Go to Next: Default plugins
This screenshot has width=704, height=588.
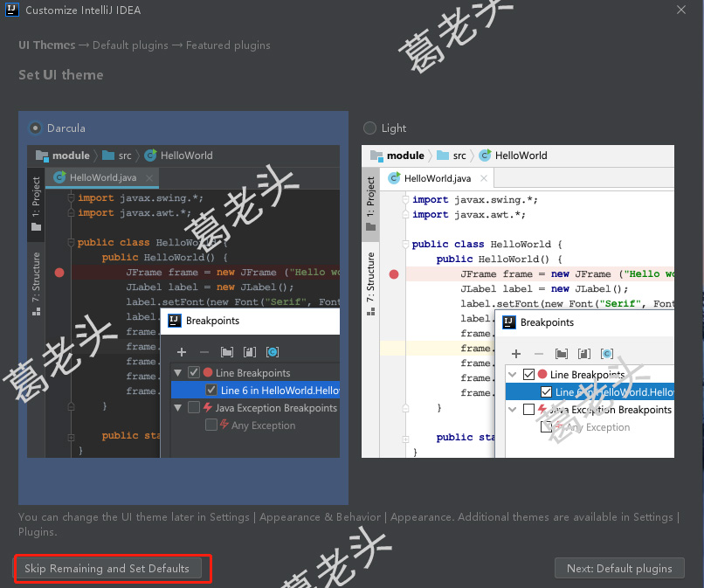point(619,569)
